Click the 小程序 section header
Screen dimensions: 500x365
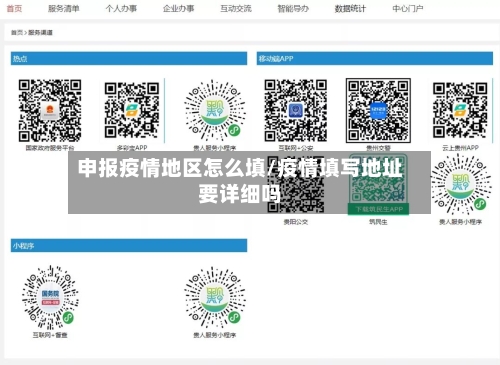pos(129,246)
